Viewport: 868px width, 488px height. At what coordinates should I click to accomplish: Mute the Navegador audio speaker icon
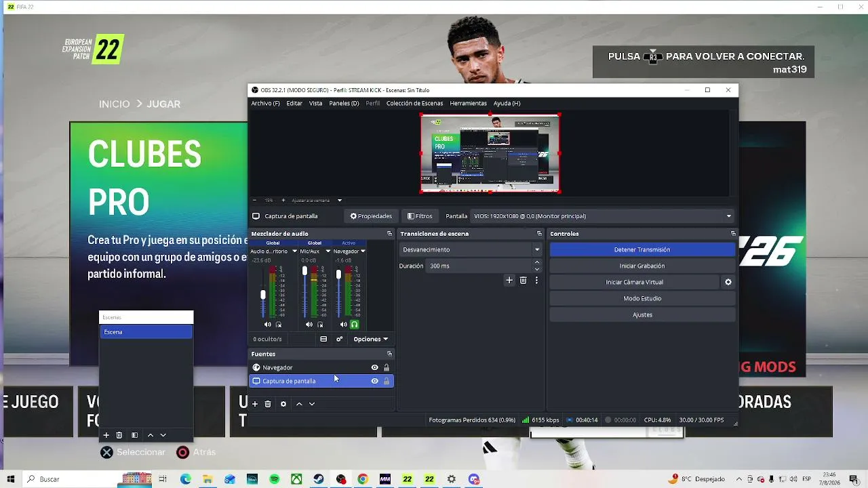pyautogui.click(x=343, y=325)
